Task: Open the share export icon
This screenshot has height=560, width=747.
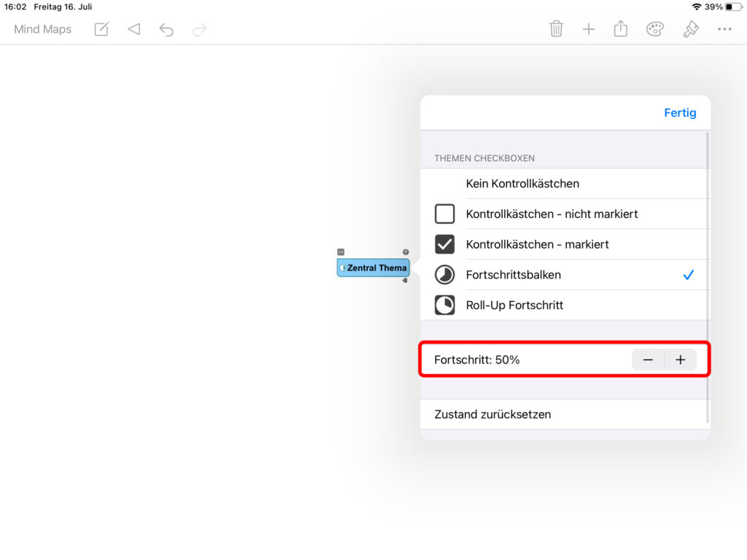Action: pos(621,29)
